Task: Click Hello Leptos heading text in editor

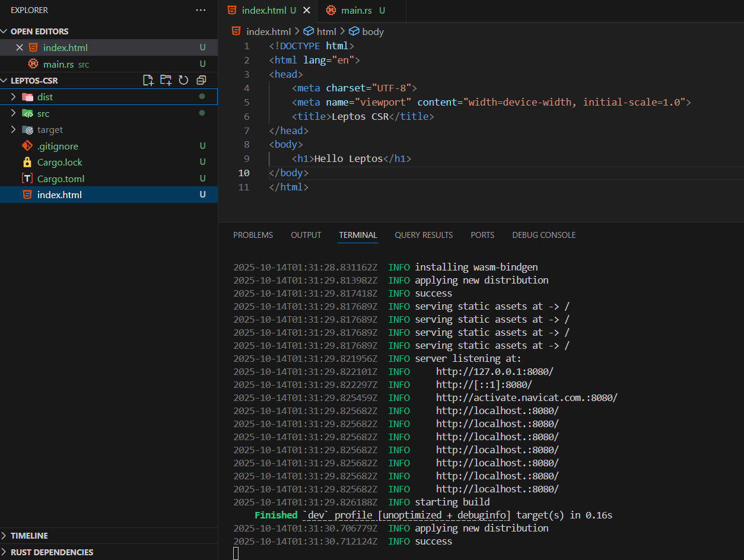Action: [349, 158]
